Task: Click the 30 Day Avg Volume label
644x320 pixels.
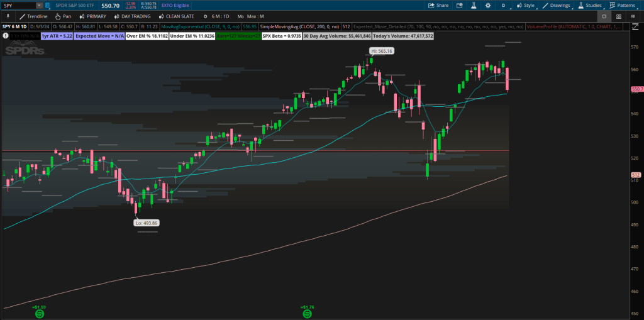Action: [337, 36]
